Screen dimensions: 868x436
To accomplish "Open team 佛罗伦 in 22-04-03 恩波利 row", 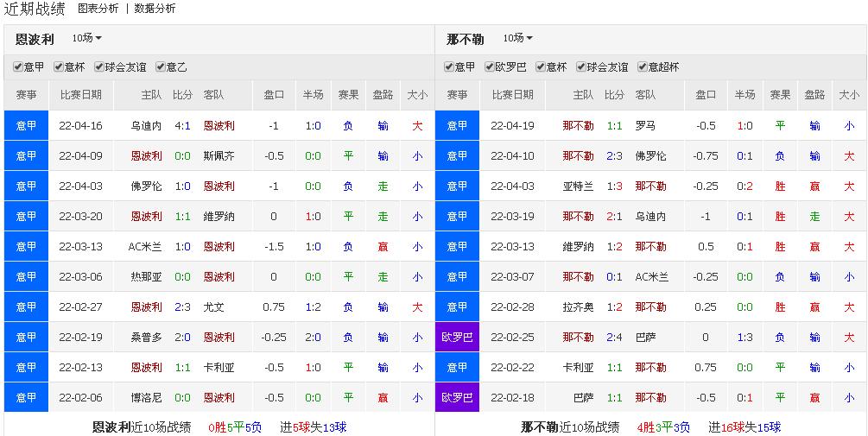I will 147,186.
